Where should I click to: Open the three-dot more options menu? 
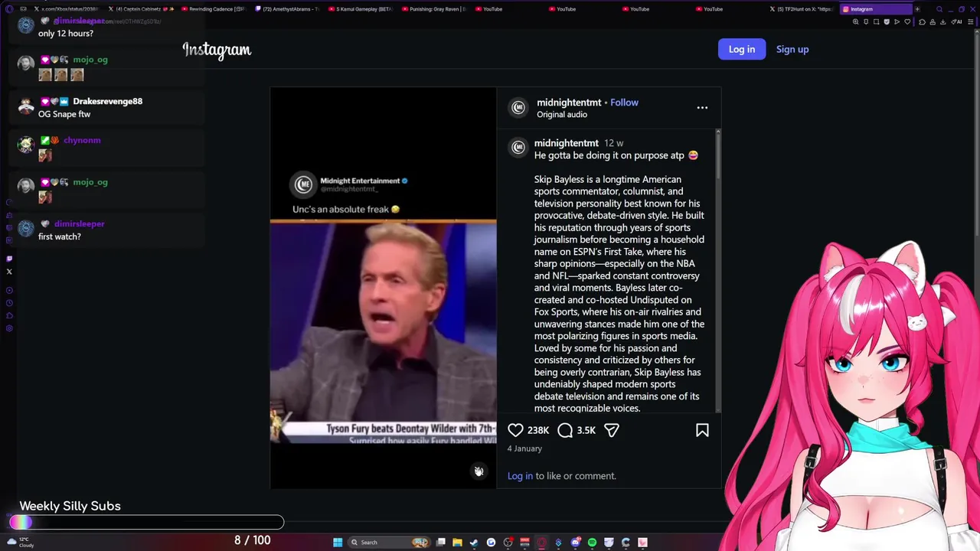[x=702, y=108]
